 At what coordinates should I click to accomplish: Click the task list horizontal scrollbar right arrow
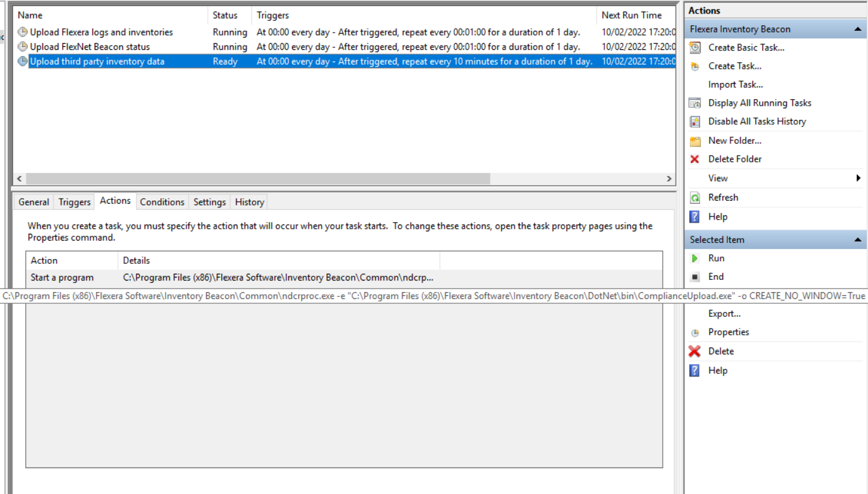click(x=669, y=178)
